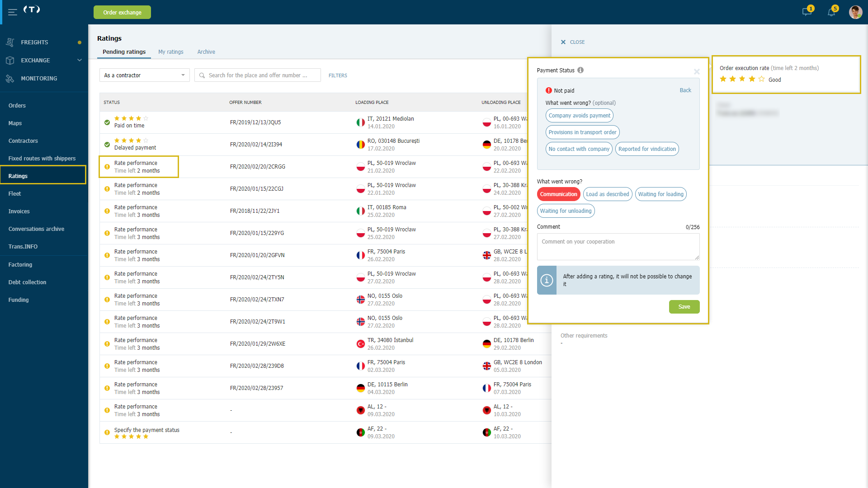Toggle Waiting for loading tag

660,194
